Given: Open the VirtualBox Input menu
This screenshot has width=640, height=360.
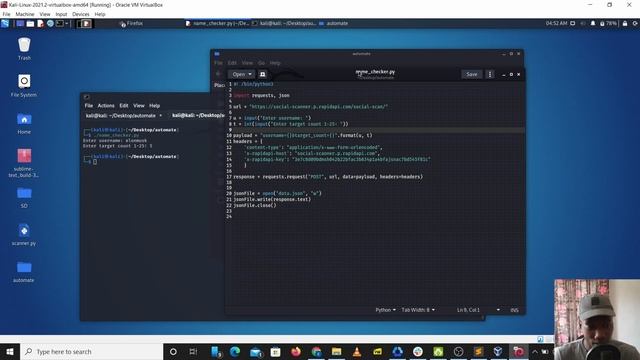Looking at the screenshot, I should (x=61, y=14).
